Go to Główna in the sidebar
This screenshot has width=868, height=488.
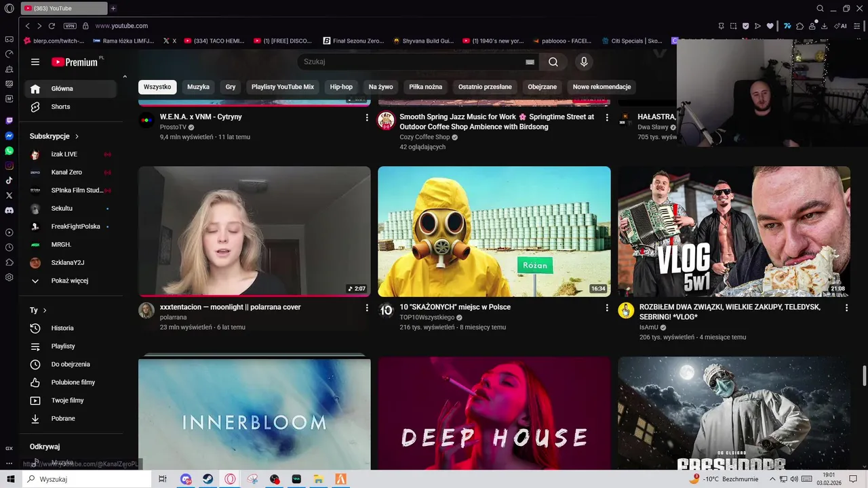click(x=71, y=89)
